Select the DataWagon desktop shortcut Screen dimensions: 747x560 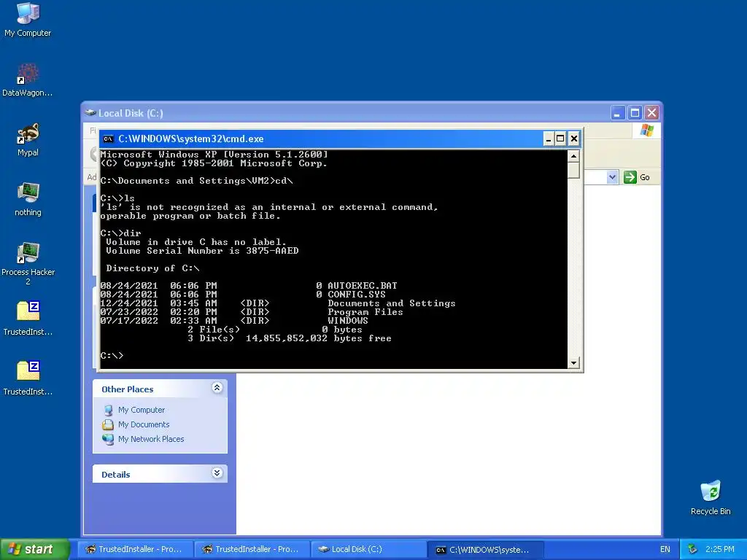pos(28,79)
